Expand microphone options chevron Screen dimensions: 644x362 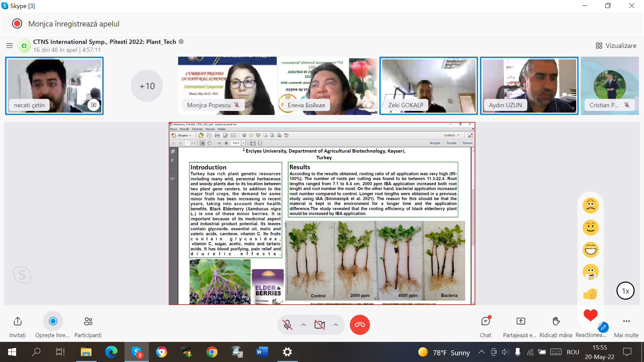pos(304,324)
